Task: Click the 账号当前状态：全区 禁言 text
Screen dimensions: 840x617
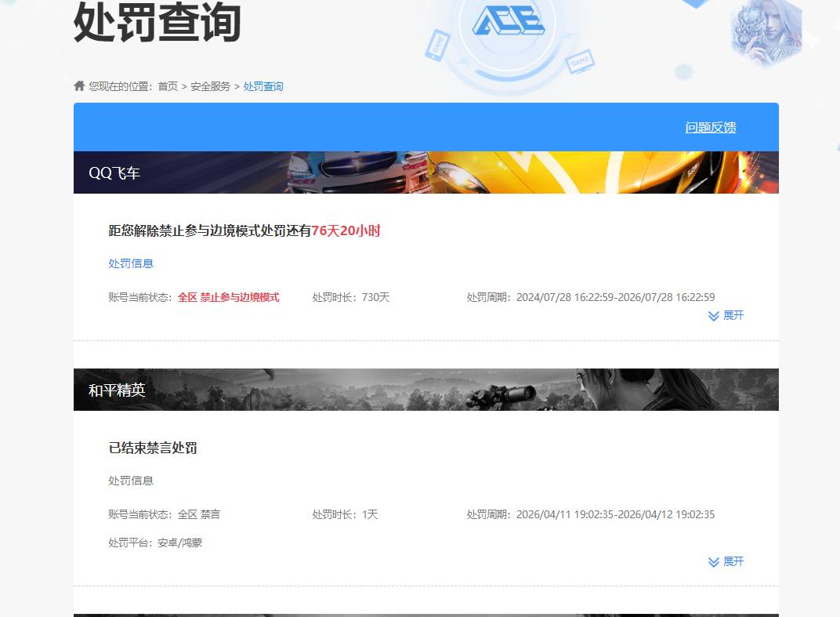Action: coord(164,514)
